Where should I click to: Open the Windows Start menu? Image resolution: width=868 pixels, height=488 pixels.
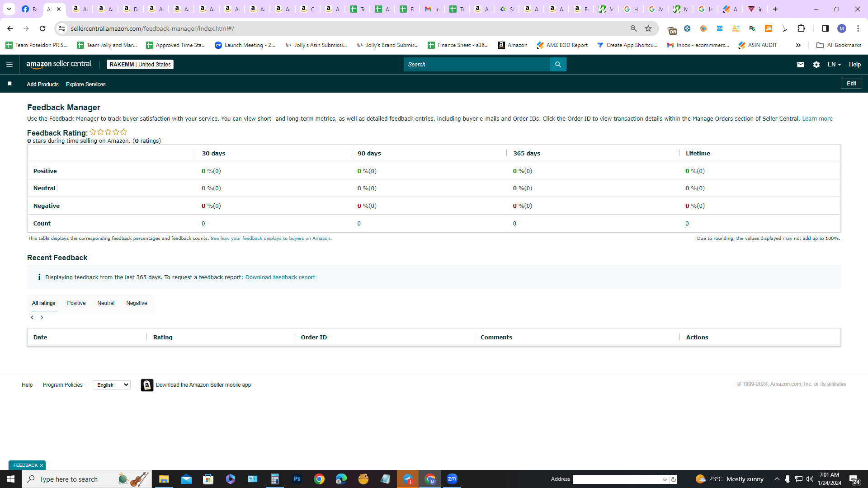[x=11, y=479]
